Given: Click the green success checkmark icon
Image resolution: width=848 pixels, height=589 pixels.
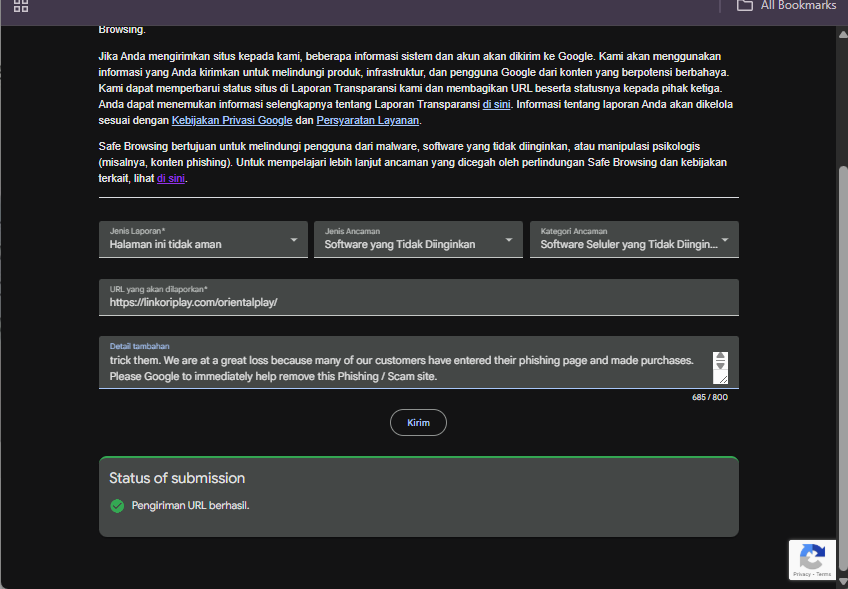Looking at the screenshot, I should (x=117, y=506).
